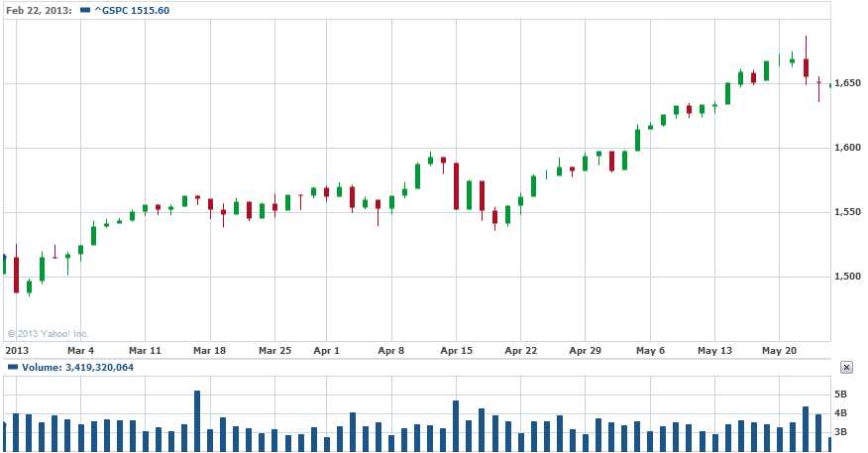The image size is (868, 453).
Task: Choose the Apr 15 date label
Action: click(456, 350)
